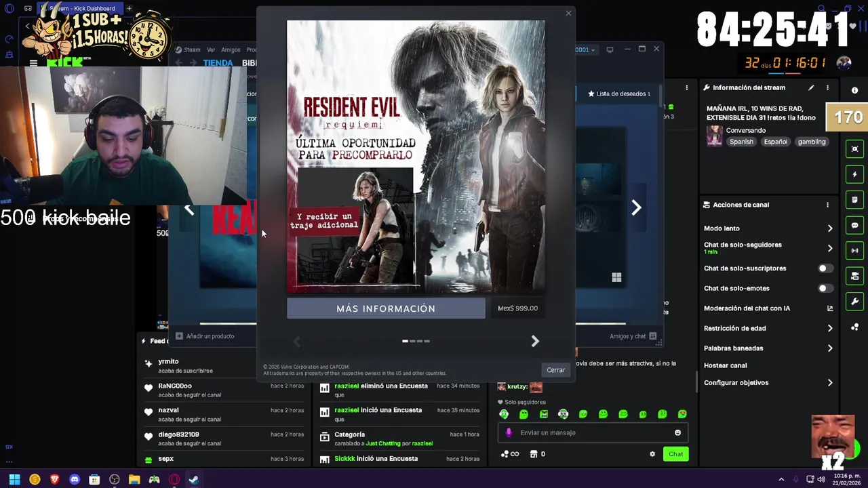868x488 pixels.
Task: Expand Modo lento settings
Action: pyautogui.click(x=830, y=228)
